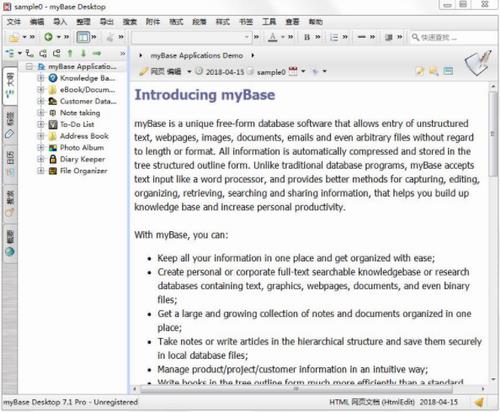
Task: Click the yellow hand icon in the status bar
Action: click(x=480, y=402)
